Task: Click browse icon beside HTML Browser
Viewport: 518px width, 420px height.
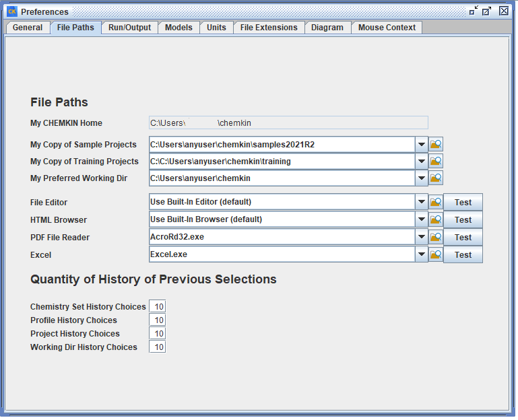Action: 436,219
